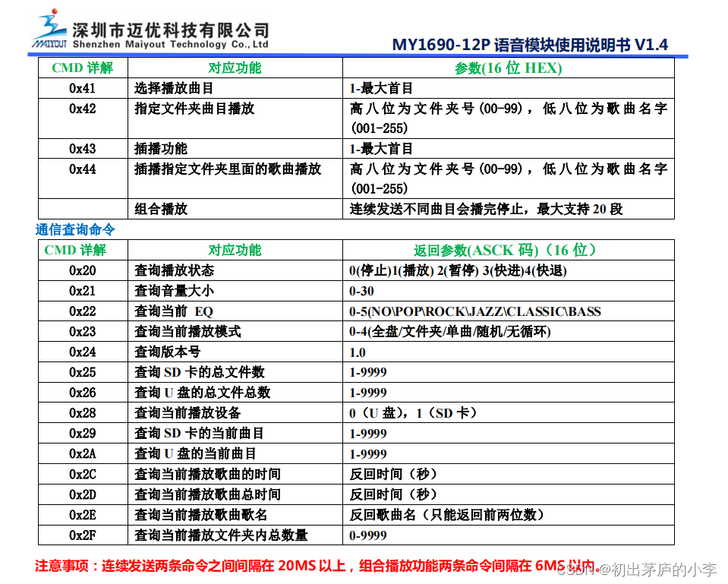This screenshot has height=584, width=728.
Task: Click the MY1690-12P manual title text
Action: (530, 45)
